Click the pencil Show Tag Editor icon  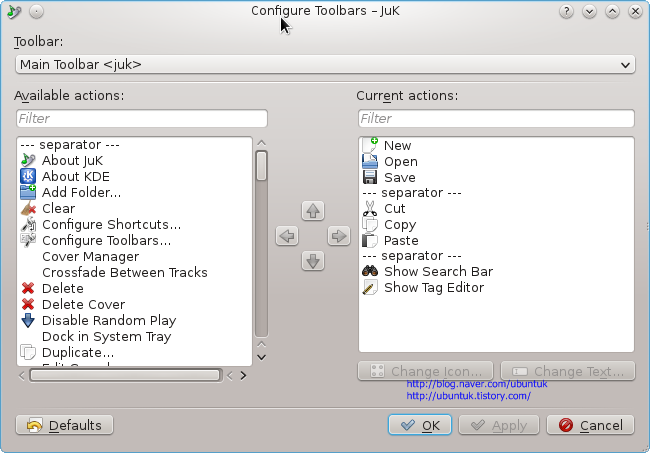pos(370,287)
